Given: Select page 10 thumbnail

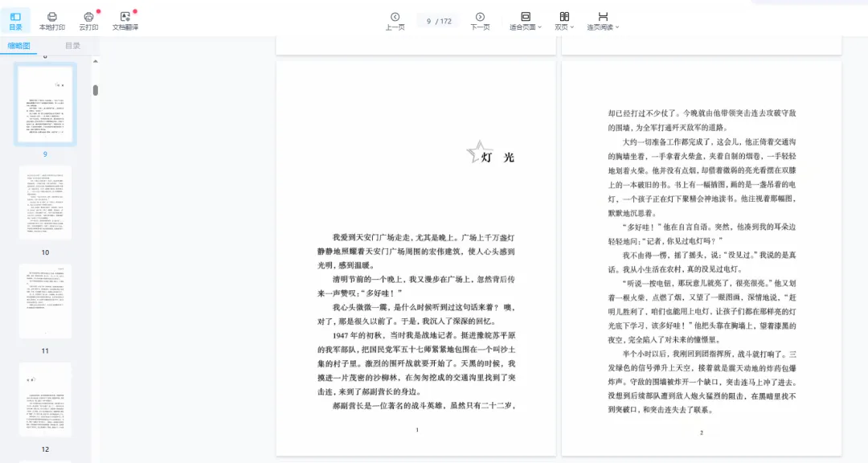Looking at the screenshot, I should point(45,203).
